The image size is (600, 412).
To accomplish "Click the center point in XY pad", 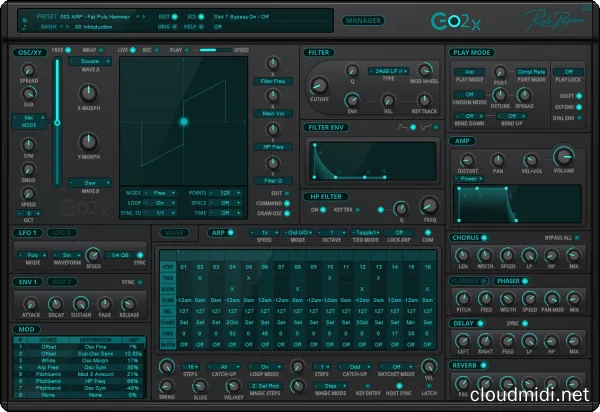I will [183, 122].
